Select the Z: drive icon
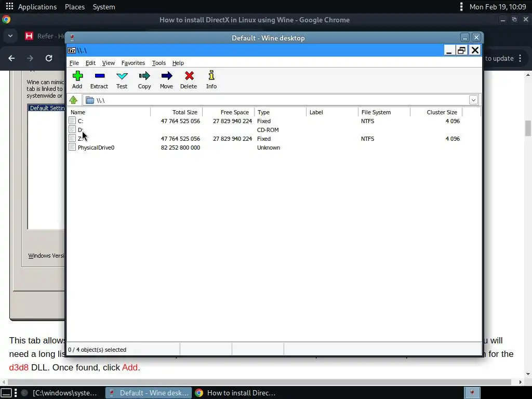Image resolution: width=532 pixels, height=399 pixels. tap(72, 138)
